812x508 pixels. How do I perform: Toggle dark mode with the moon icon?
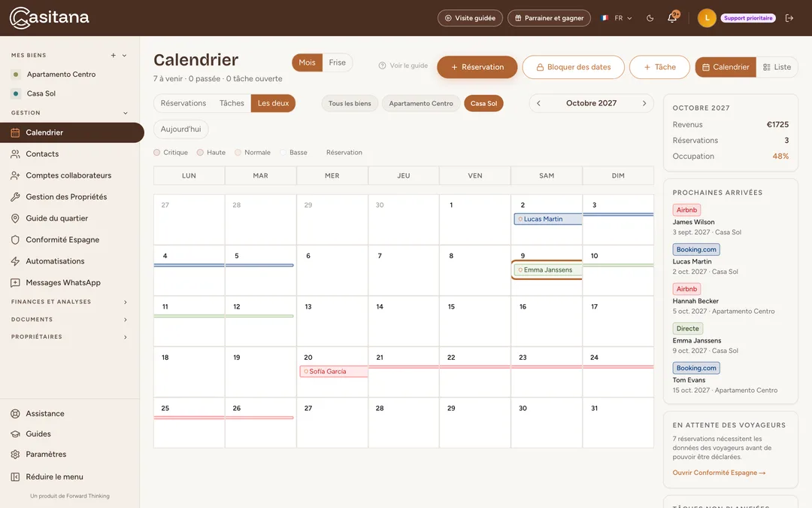(x=650, y=18)
